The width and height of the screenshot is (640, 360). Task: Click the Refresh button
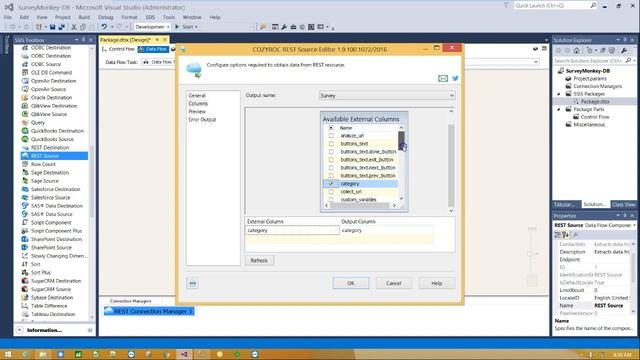click(259, 260)
